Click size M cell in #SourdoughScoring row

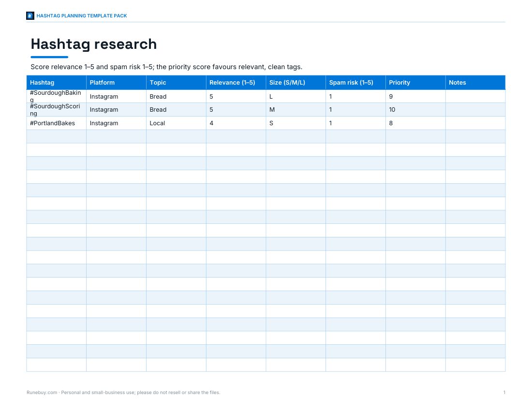point(296,110)
